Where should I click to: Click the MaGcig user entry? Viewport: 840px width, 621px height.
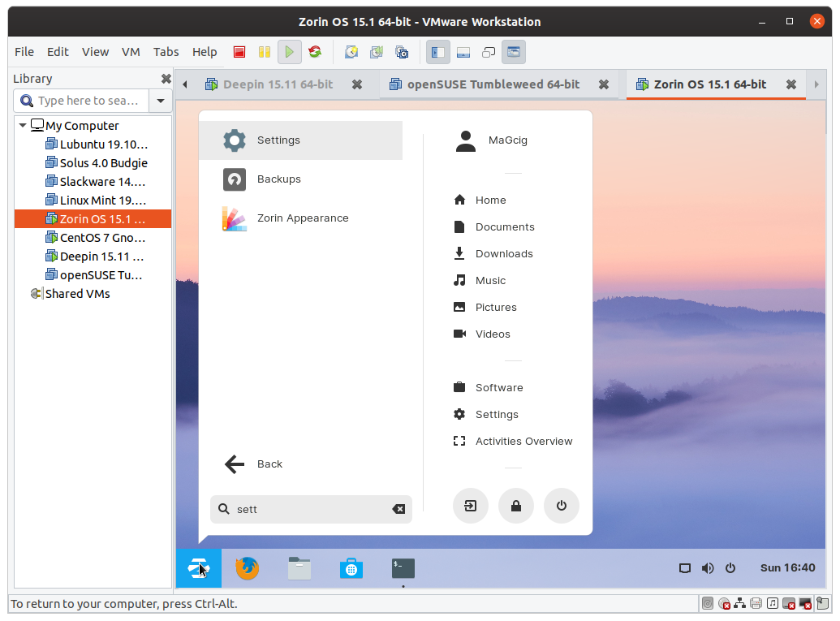point(491,140)
